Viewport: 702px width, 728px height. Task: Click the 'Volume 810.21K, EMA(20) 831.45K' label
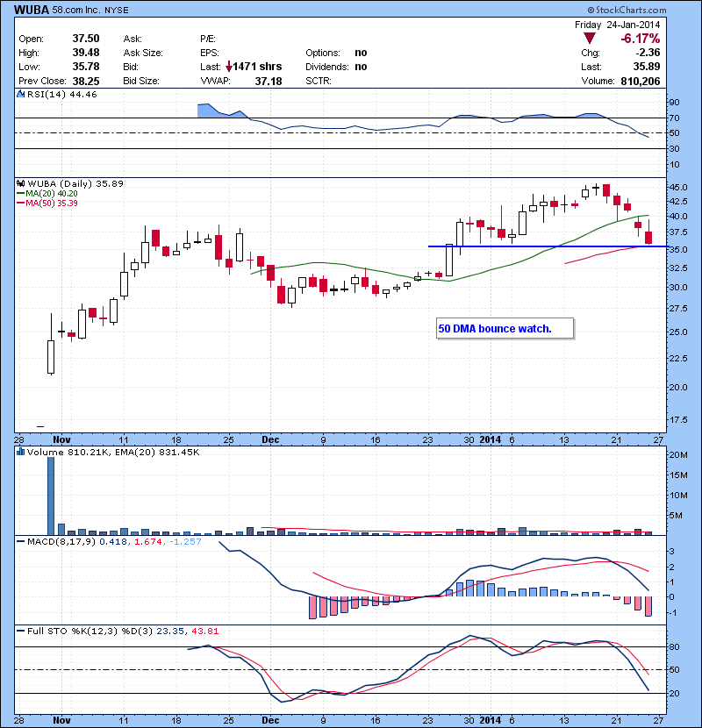pyautogui.click(x=113, y=452)
